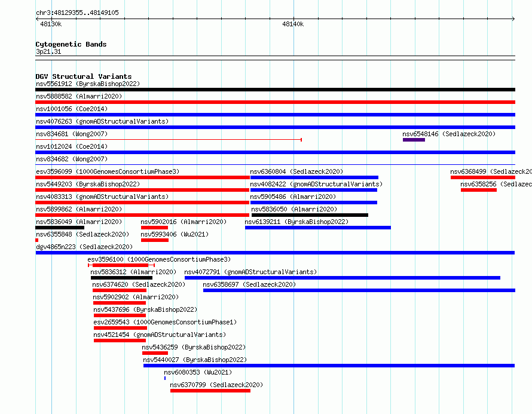Click the Cytogenetic Bands track title

coord(71,44)
